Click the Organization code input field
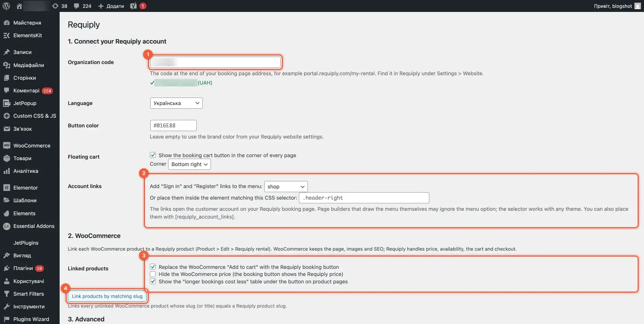The image size is (644, 324). (x=215, y=62)
